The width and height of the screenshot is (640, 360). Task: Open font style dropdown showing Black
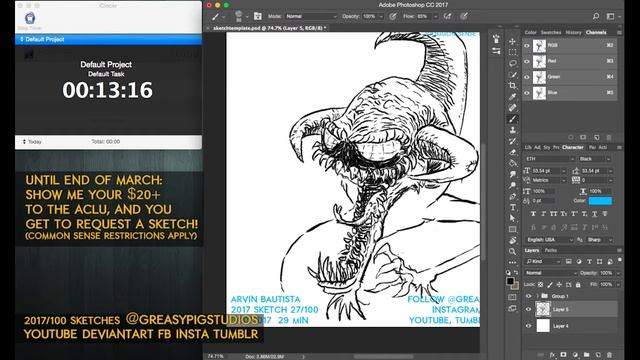595,159
